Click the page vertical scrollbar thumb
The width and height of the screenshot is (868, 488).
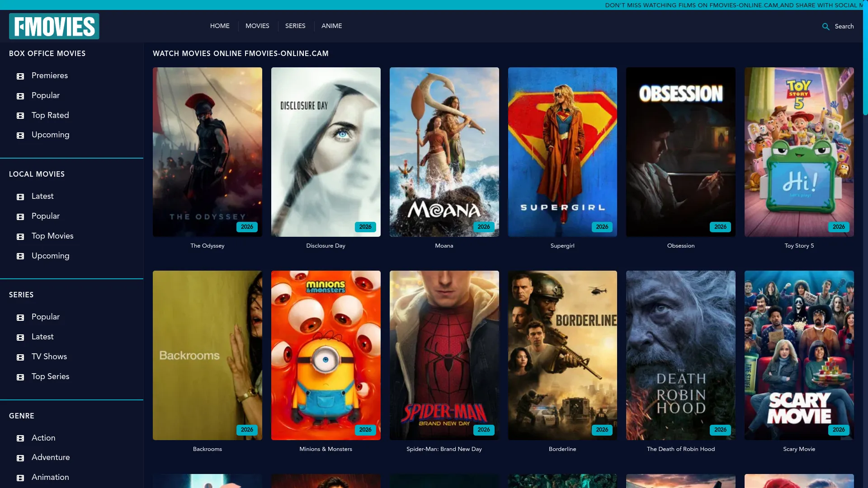(x=865, y=58)
